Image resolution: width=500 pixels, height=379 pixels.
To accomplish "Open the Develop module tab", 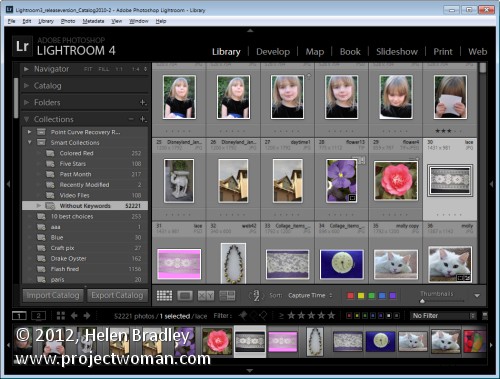I will point(273,52).
